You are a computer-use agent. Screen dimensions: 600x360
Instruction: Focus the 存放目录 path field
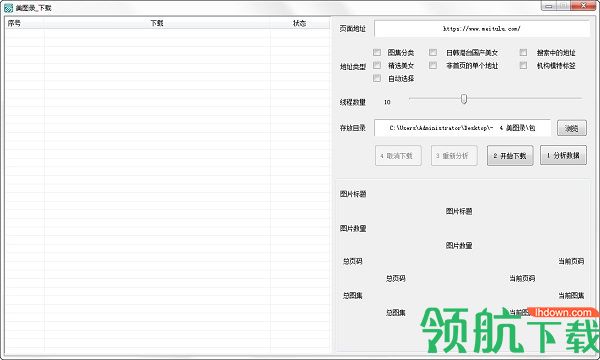pos(462,128)
